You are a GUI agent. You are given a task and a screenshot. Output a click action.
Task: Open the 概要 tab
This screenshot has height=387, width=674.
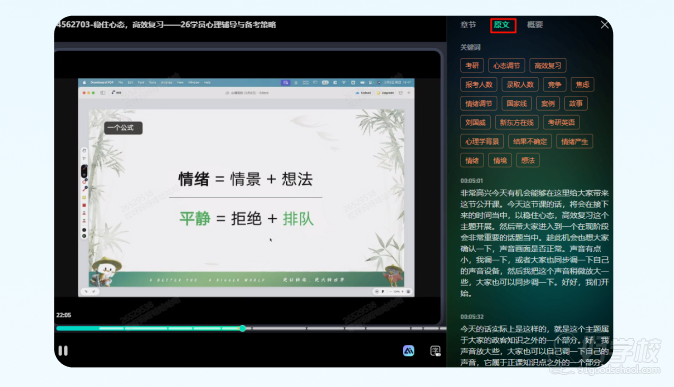535,25
